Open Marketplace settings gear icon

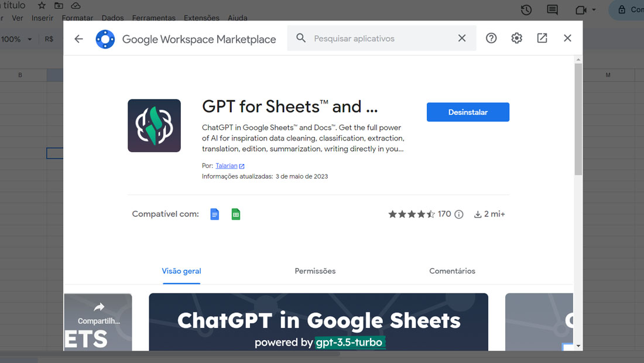pos(517,38)
